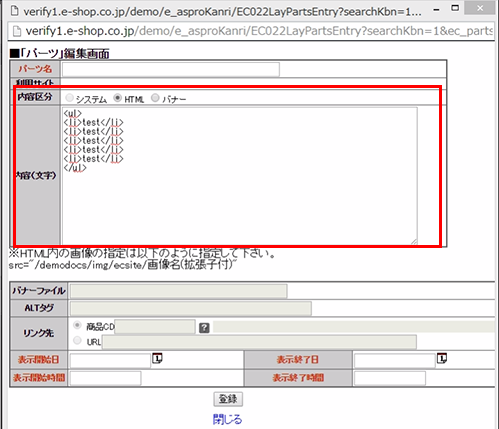Click the 表示終了日 date field
499x429 pixels.
[x=395, y=360]
